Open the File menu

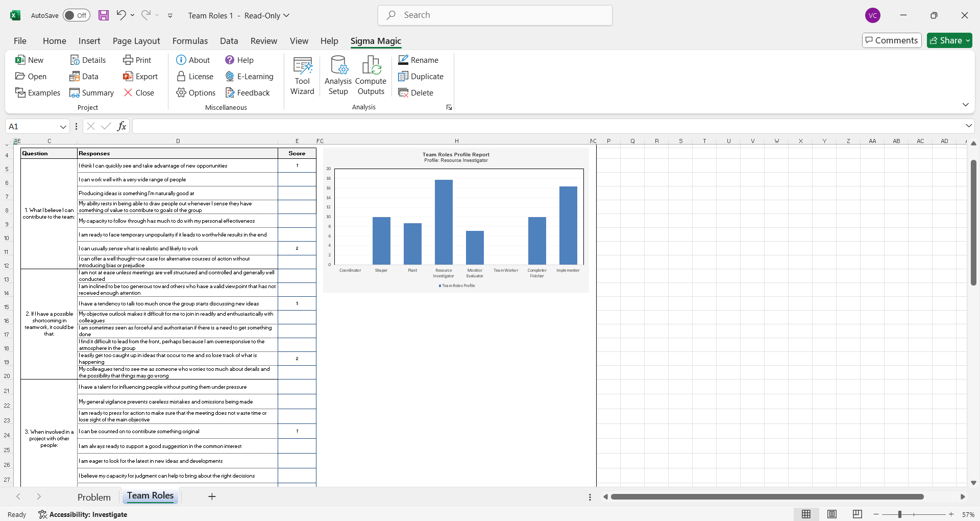[20, 41]
